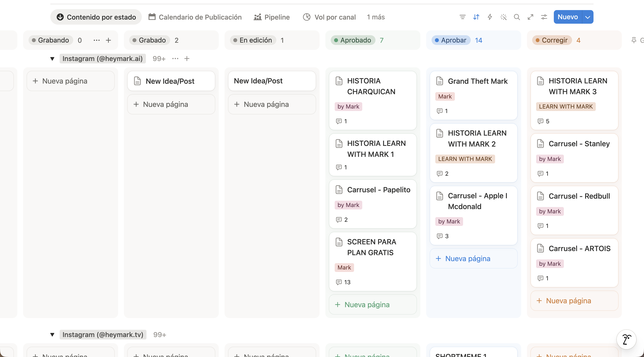Open three-dots menu for Grabando column
The image size is (644, 357).
(x=97, y=40)
